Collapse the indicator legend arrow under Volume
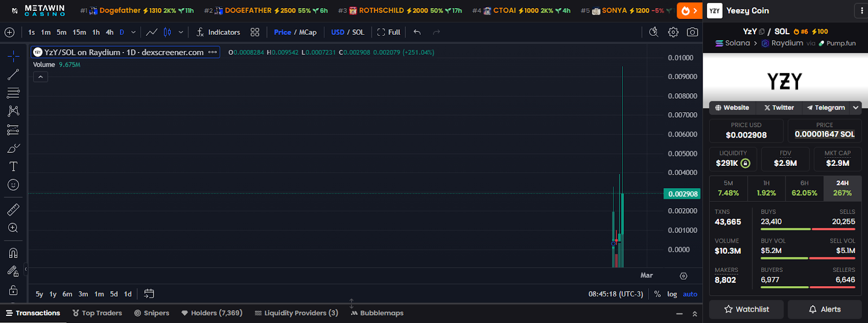The height and width of the screenshot is (323, 868). pyautogui.click(x=41, y=77)
